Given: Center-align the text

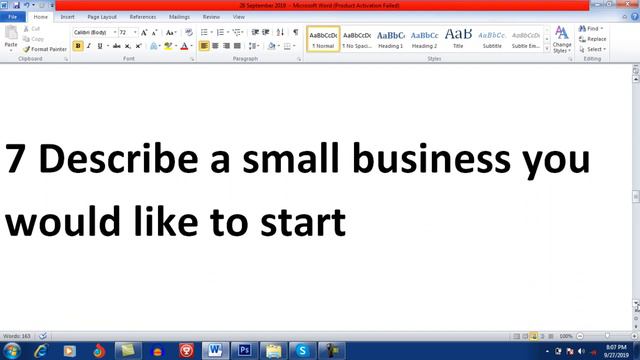Looking at the screenshot, I should [215, 46].
